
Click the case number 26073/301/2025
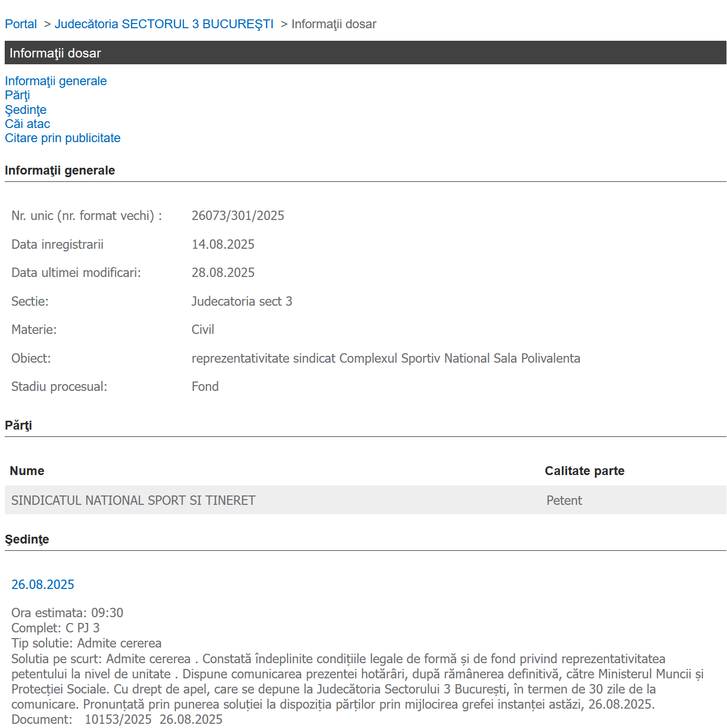238,216
